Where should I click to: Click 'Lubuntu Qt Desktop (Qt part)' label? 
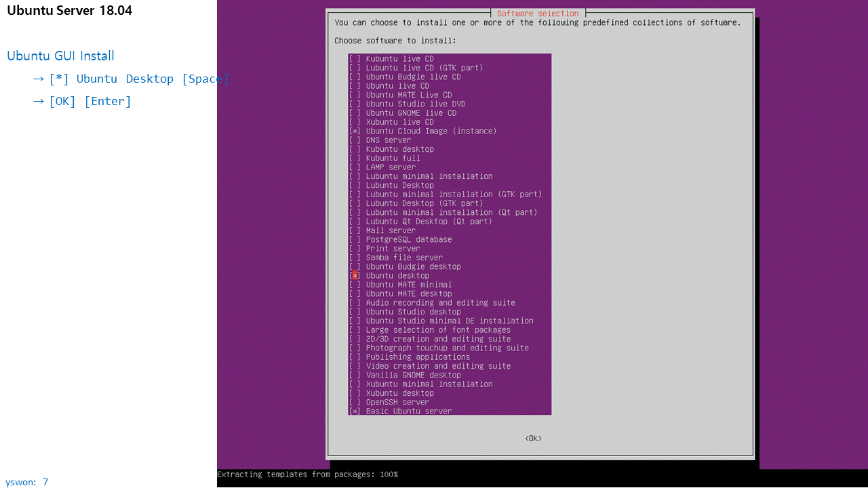429,222
